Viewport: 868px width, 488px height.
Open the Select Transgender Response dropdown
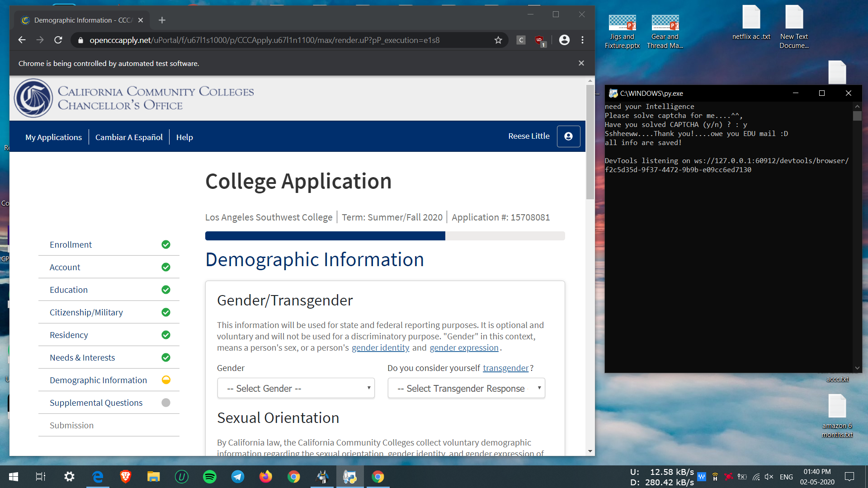click(466, 388)
